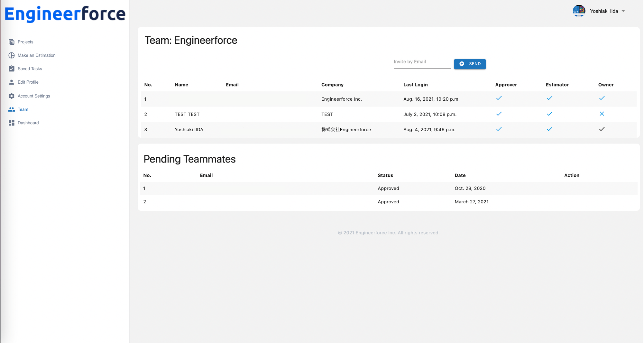Viewport: 644px width, 343px height.
Task: Click the Account Settings gear icon
Action: [x=12, y=96]
